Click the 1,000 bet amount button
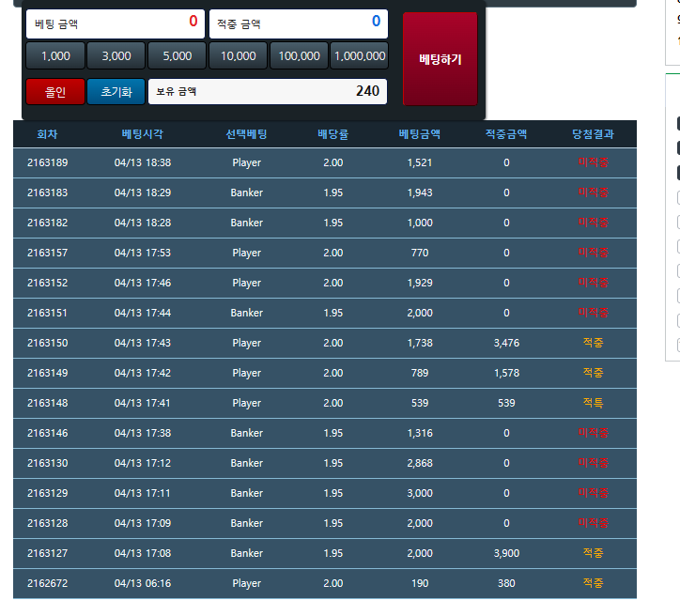680x616 pixels. (55, 56)
